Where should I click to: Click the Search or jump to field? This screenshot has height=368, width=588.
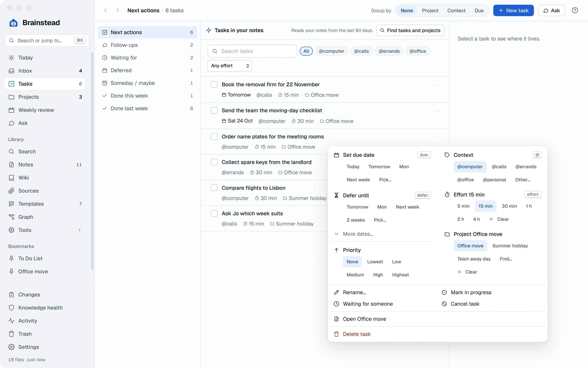click(47, 40)
